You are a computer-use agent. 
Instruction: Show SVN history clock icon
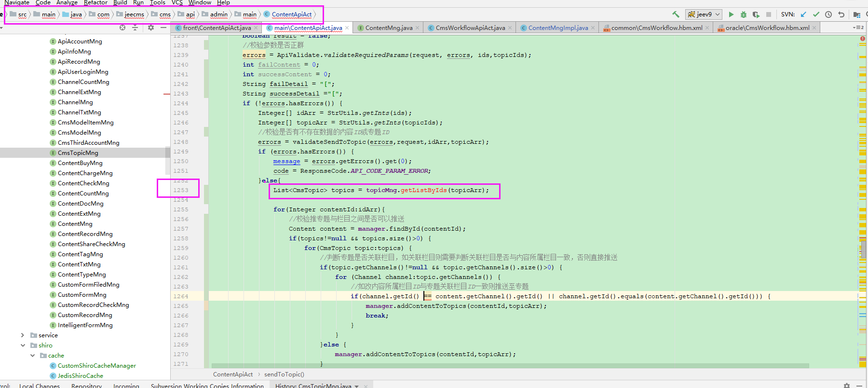tap(828, 14)
